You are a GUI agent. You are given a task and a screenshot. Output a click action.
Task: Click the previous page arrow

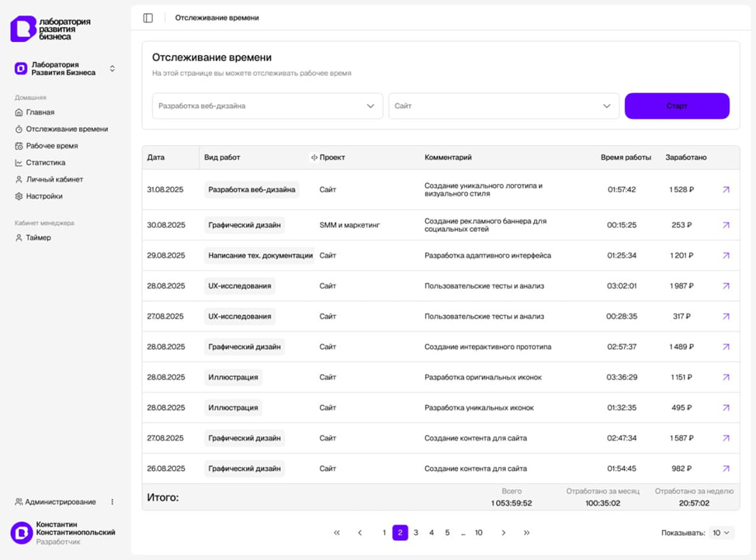(360, 533)
